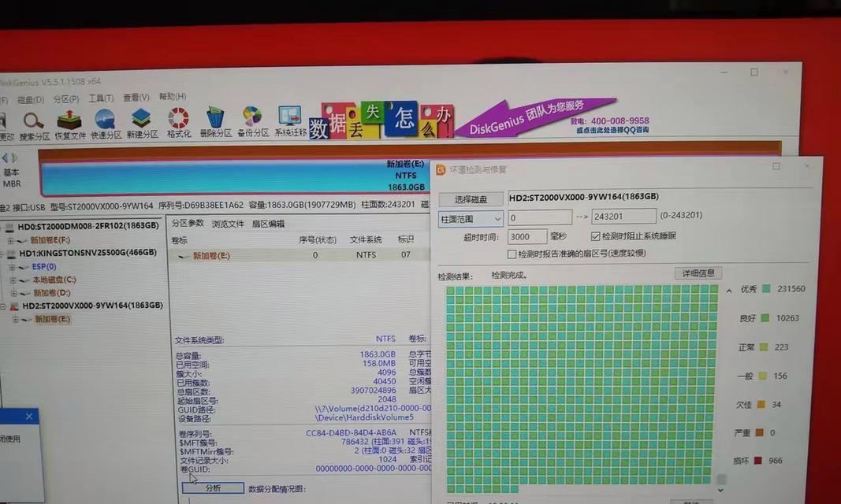
Task: Open 详细信息 details button
Action: click(698, 273)
